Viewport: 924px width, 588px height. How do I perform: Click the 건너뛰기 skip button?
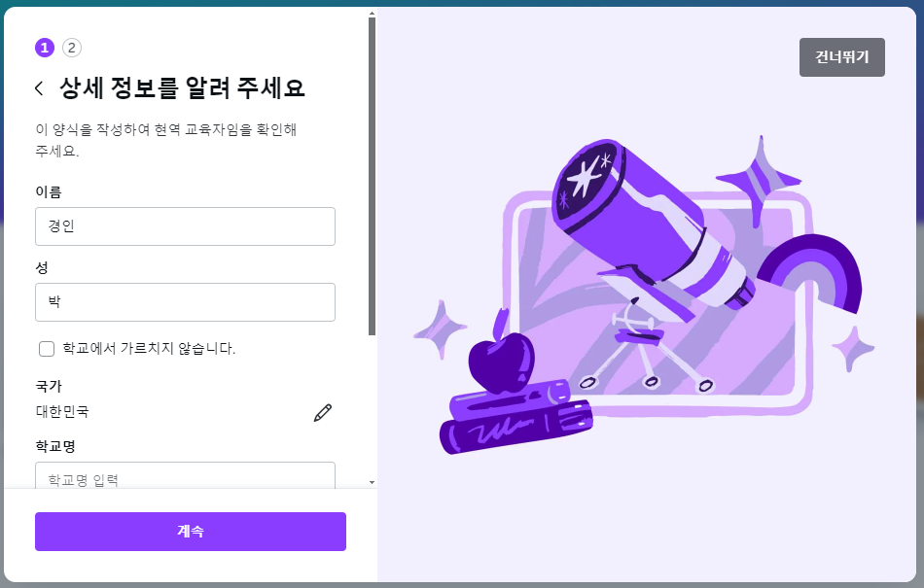(842, 57)
